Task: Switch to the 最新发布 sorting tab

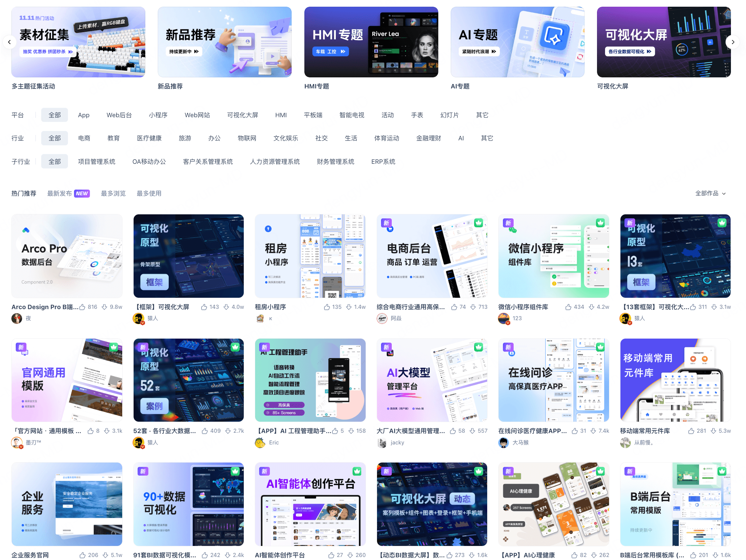Action: pos(59,193)
